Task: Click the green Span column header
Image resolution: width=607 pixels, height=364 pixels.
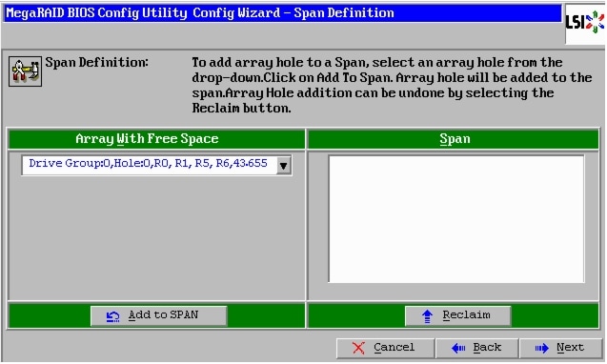Action: [x=454, y=138]
